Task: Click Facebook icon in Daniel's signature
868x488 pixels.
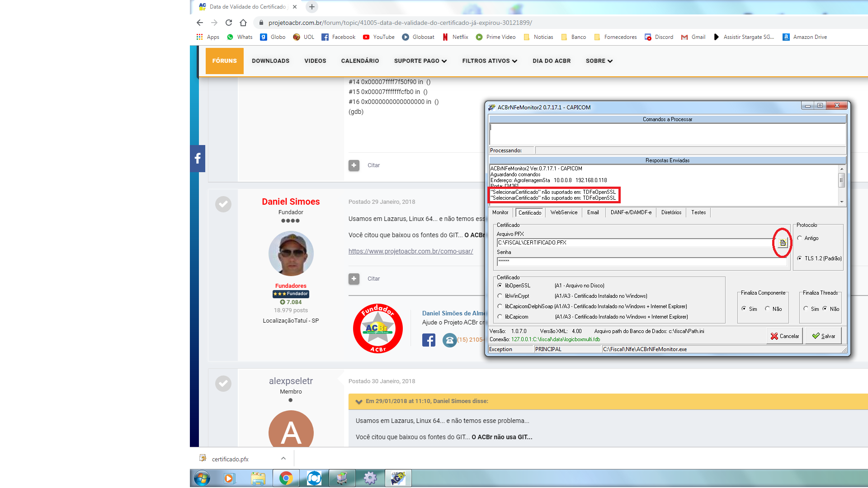Action: pyautogui.click(x=429, y=340)
